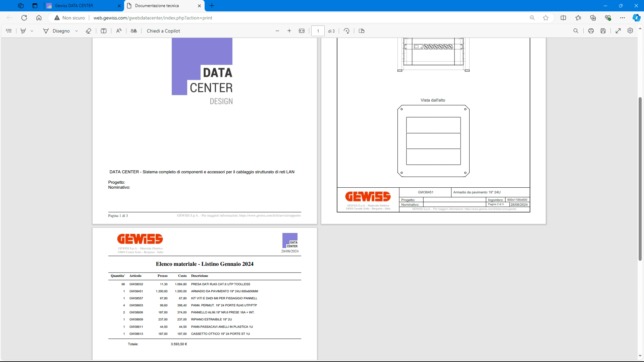This screenshot has width=644, height=362.
Task: Click the vertical scrollbar thumb
Action: coord(640,179)
